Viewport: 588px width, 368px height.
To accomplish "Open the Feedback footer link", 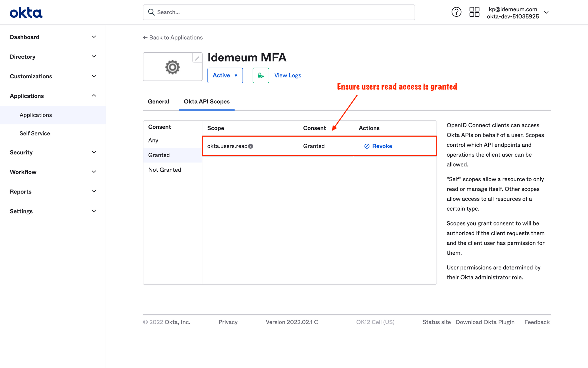I will click(537, 322).
